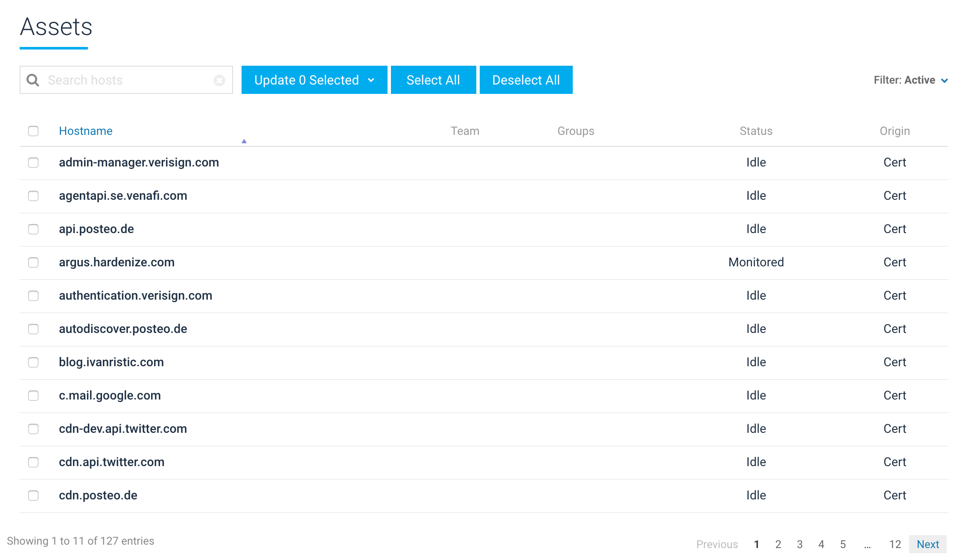962x560 pixels.
Task: Sort the table by Status column
Action: pyautogui.click(x=755, y=131)
